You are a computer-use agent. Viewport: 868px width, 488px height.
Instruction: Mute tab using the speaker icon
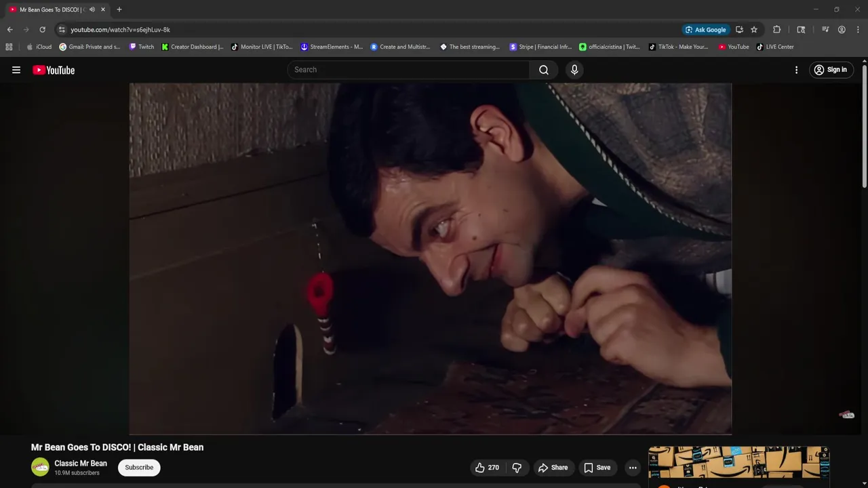point(92,9)
